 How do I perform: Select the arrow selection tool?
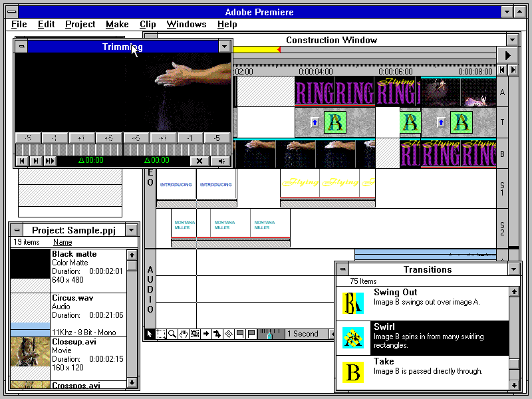coord(150,334)
